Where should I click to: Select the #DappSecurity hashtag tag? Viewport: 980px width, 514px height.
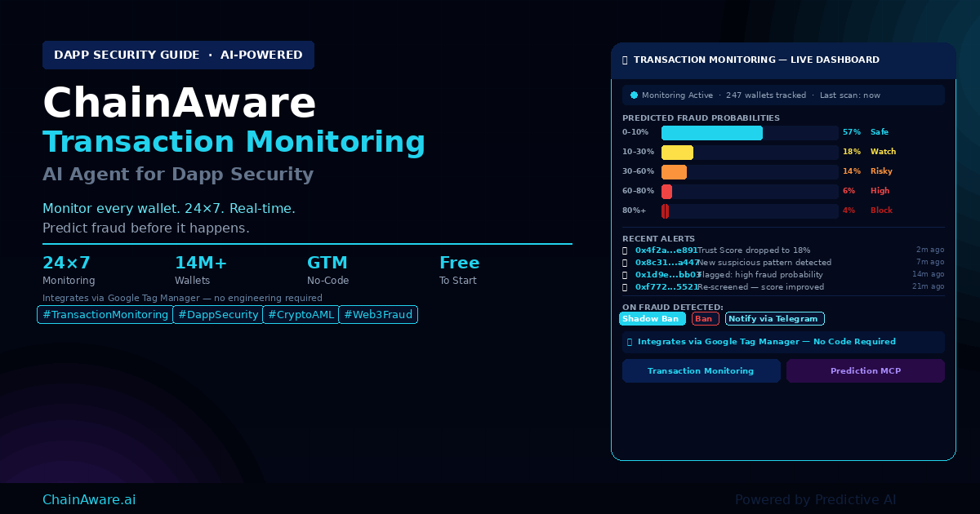click(218, 315)
